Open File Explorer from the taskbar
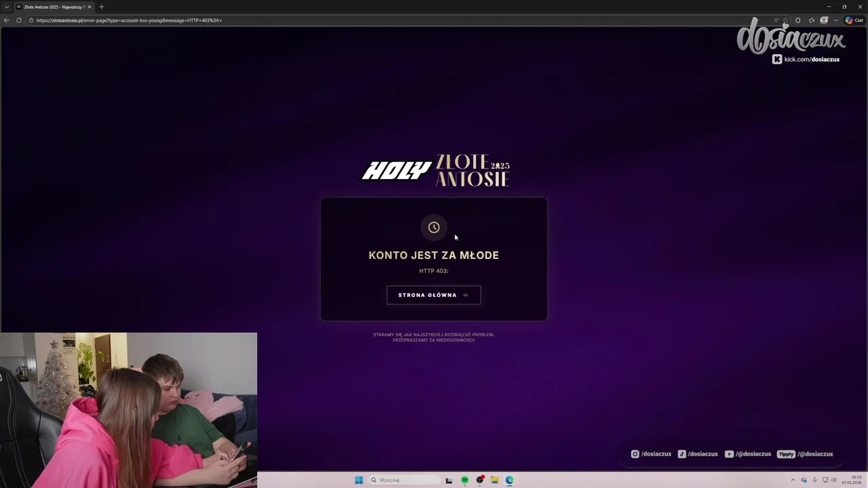This screenshot has height=488, width=868. (494, 480)
